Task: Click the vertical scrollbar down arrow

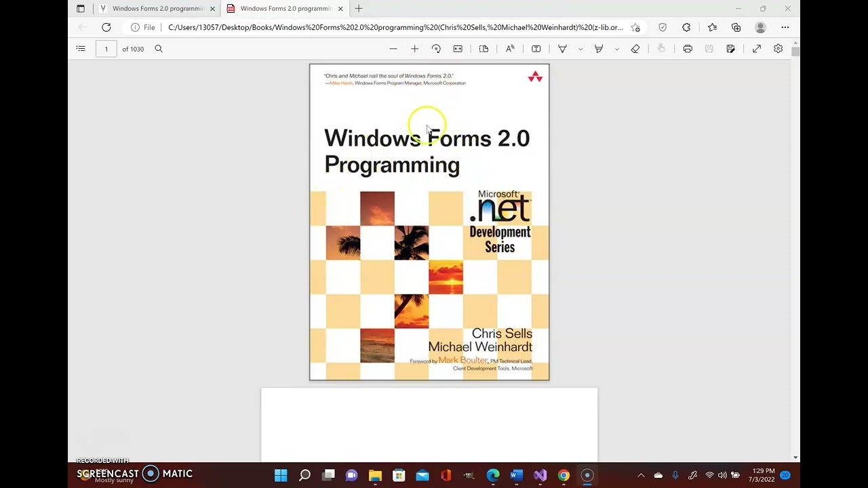Action: coord(795,457)
